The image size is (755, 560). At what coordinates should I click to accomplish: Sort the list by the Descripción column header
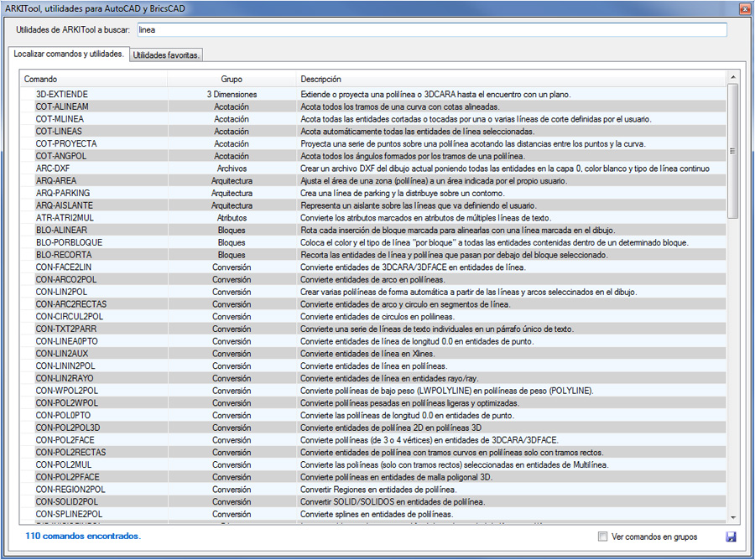pyautogui.click(x=510, y=79)
